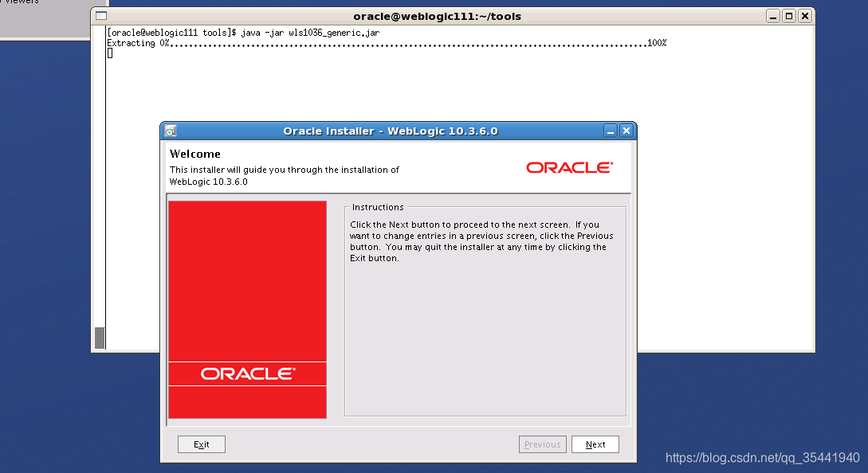
Task: Open the Oracle Installer title bar menu icon
Action: [x=171, y=131]
